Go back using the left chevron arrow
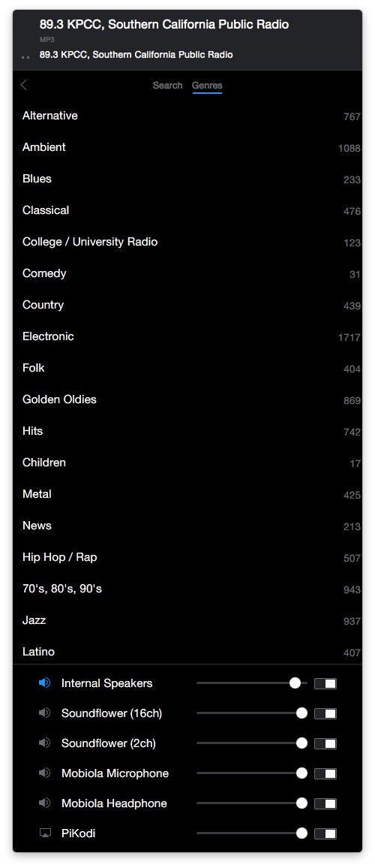The height and width of the screenshot is (868, 375). pyautogui.click(x=23, y=85)
